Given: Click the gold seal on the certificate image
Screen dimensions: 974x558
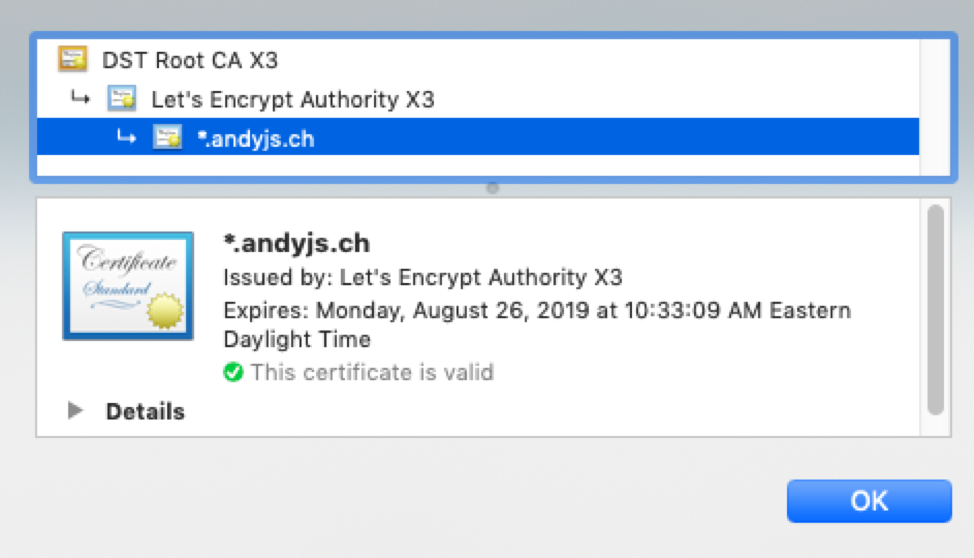Looking at the screenshot, I should 165,312.
